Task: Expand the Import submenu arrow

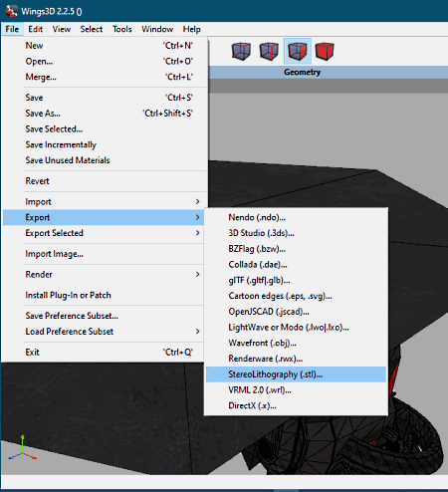Action: click(197, 201)
